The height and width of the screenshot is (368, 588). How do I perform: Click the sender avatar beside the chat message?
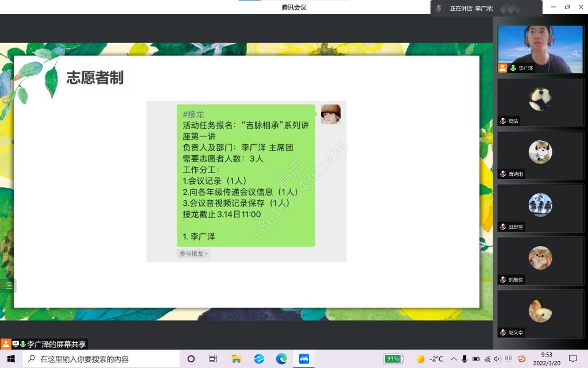click(x=330, y=114)
